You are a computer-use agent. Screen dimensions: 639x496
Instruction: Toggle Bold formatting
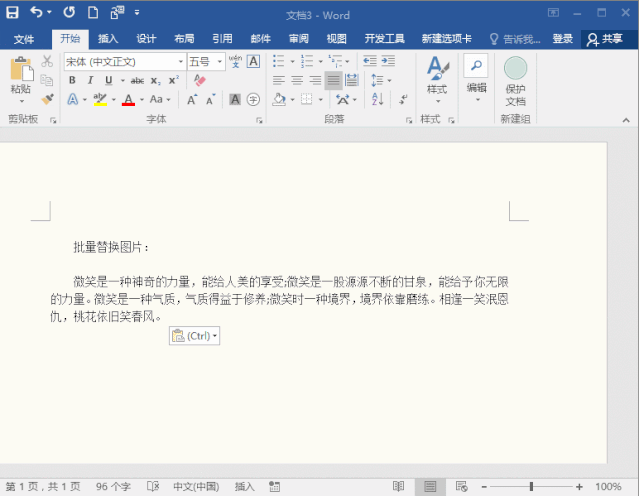(x=72, y=80)
